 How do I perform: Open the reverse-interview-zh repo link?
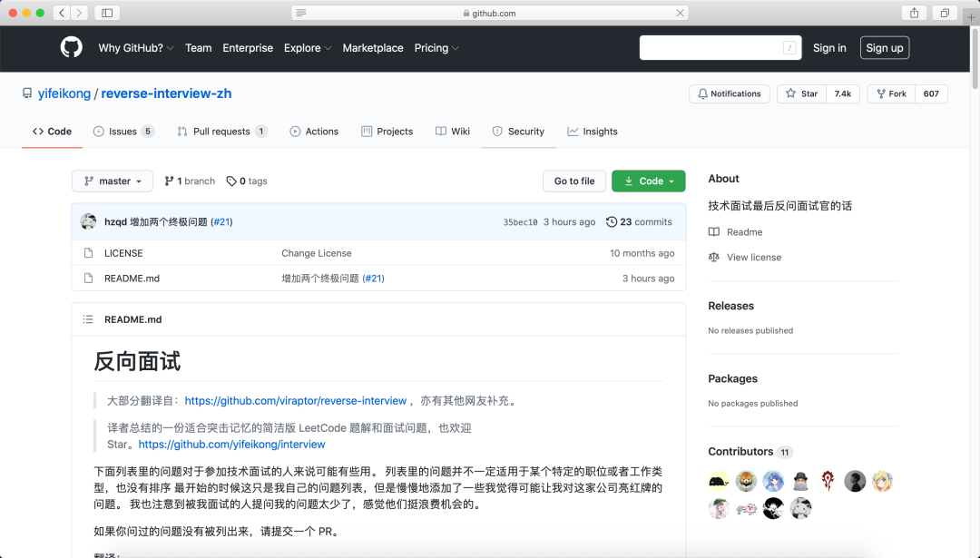(166, 93)
